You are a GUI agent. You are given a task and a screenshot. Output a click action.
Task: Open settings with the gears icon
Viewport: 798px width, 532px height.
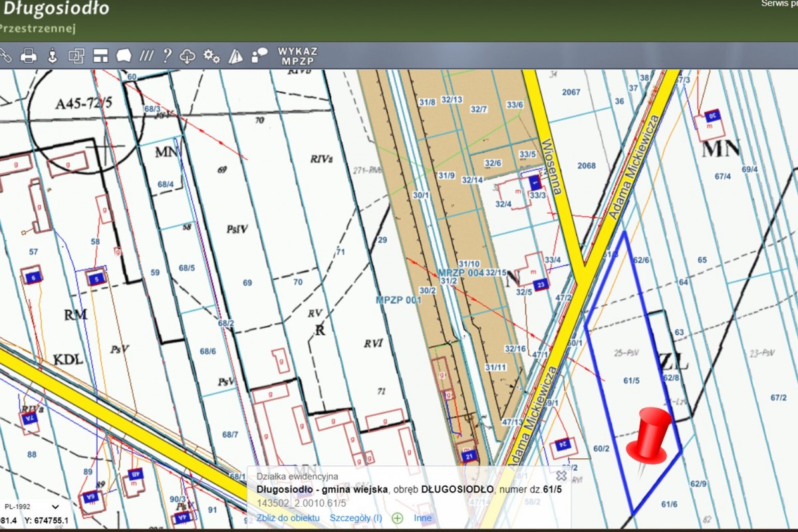click(211, 56)
